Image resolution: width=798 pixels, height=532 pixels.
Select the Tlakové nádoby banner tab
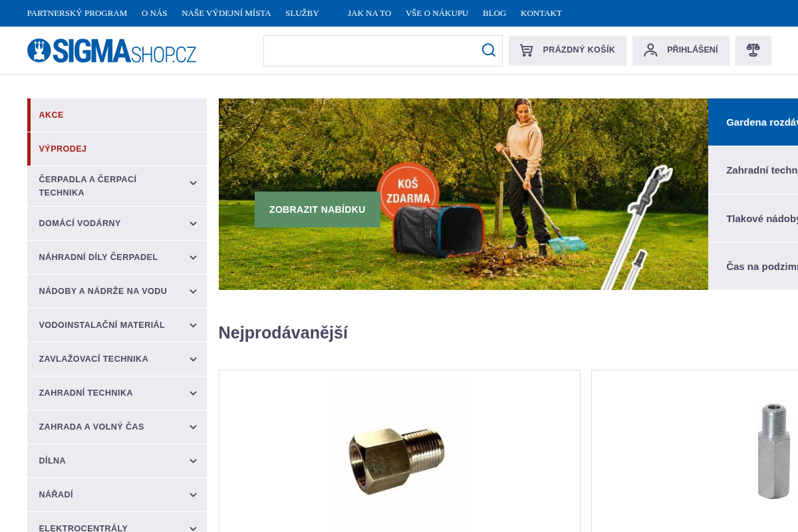(753, 219)
